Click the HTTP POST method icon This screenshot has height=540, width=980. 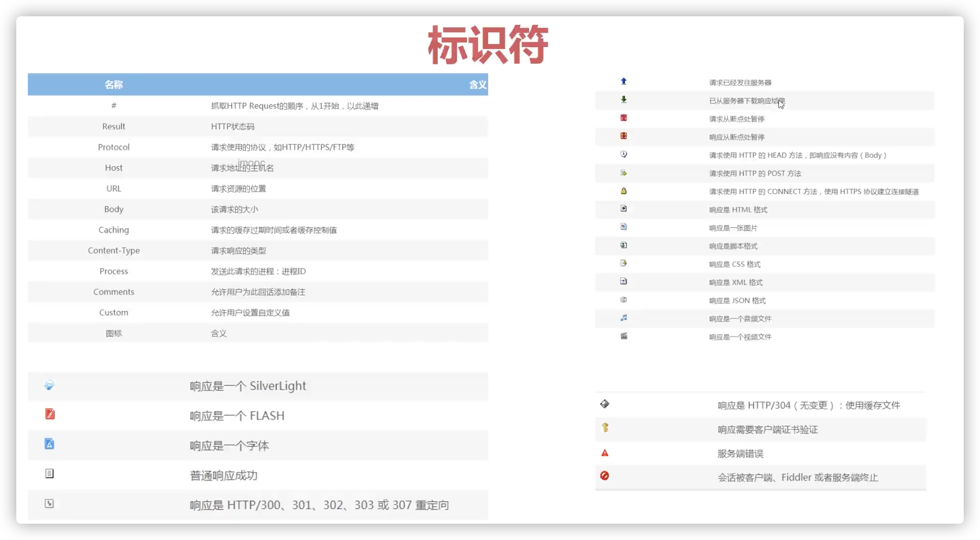(x=624, y=173)
